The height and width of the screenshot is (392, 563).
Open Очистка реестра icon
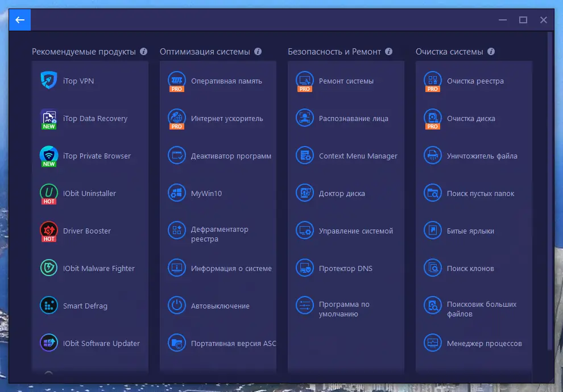point(432,81)
